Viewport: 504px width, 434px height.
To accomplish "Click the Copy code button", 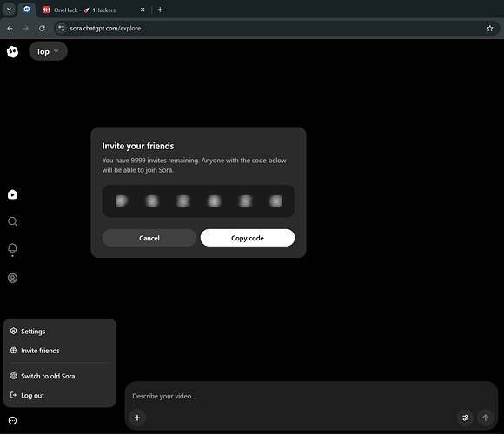I will tap(248, 238).
